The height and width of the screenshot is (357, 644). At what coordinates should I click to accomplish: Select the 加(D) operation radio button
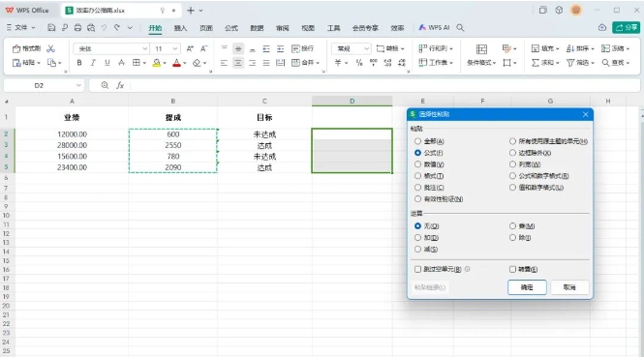(417, 237)
